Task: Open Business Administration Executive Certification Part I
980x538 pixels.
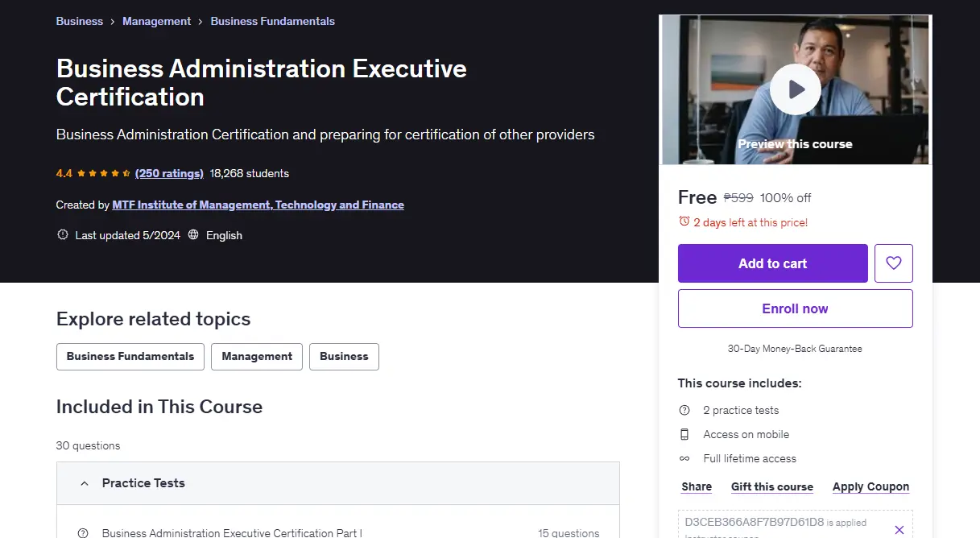Action: (232, 533)
